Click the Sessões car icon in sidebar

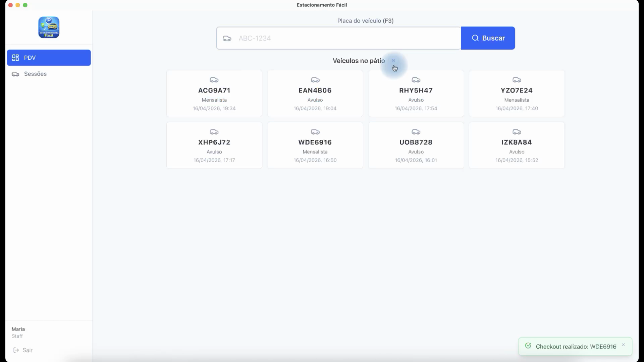(x=15, y=74)
